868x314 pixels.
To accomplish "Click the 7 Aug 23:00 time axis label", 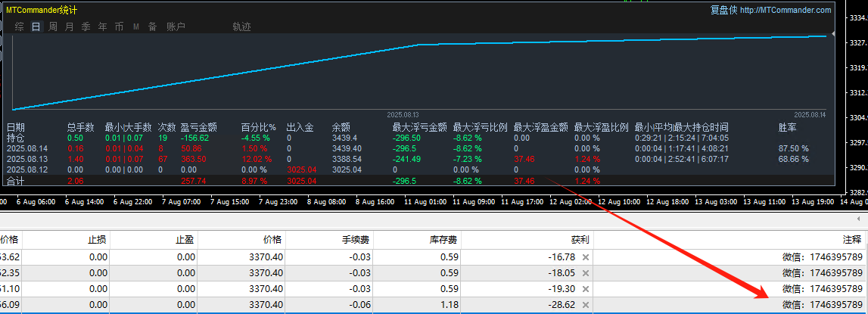I will coord(277,202).
